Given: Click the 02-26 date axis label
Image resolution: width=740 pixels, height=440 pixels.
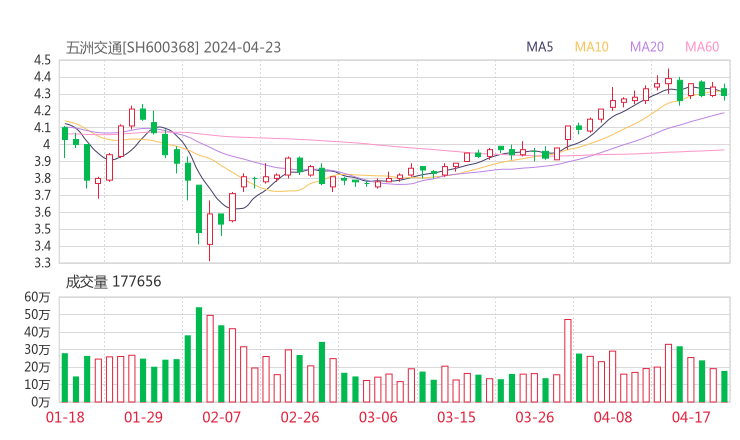Looking at the screenshot, I should click(x=300, y=417).
